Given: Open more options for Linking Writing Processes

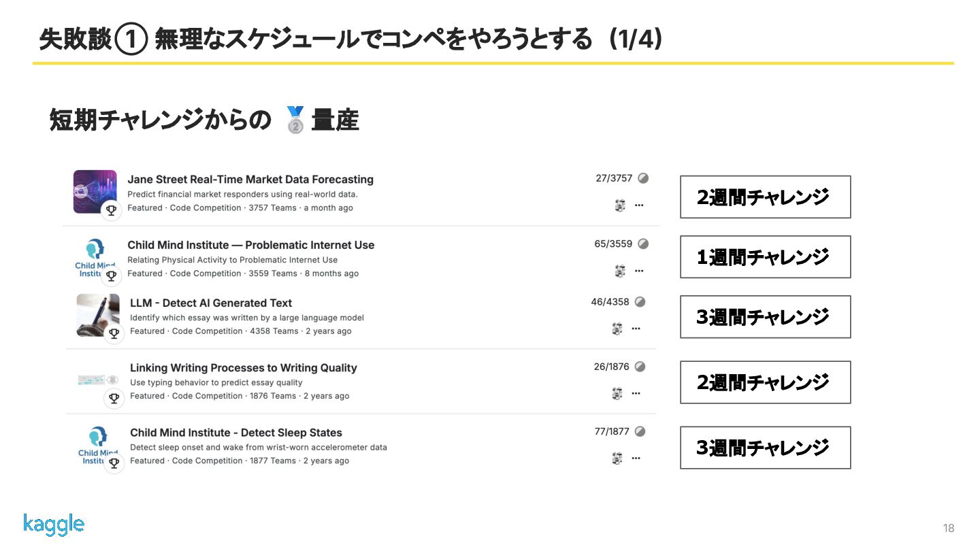Looking at the screenshot, I should tap(636, 393).
